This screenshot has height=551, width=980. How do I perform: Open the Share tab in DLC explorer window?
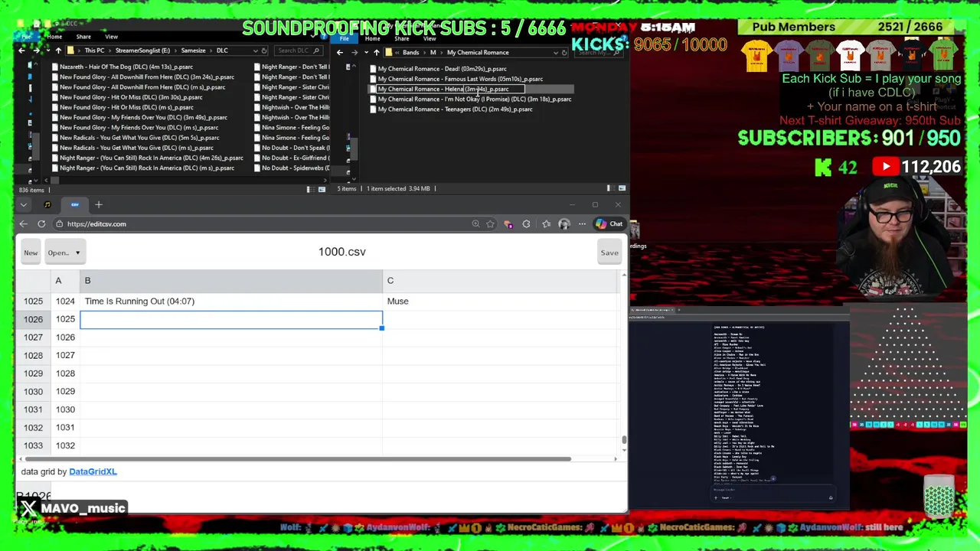[x=83, y=37]
